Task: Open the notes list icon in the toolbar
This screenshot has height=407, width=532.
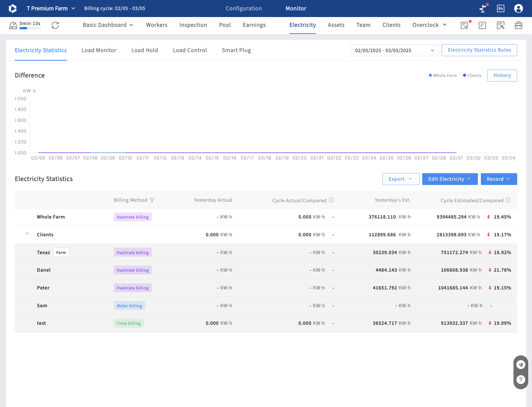Action: pyautogui.click(x=482, y=25)
